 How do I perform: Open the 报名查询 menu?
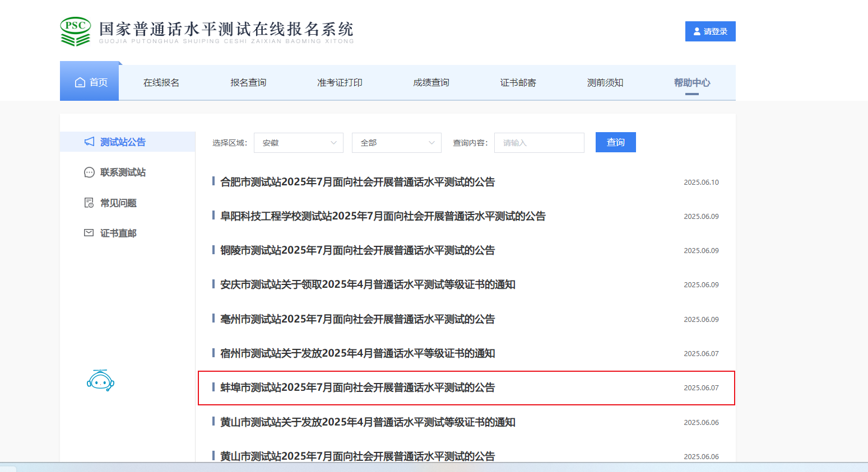tap(248, 82)
